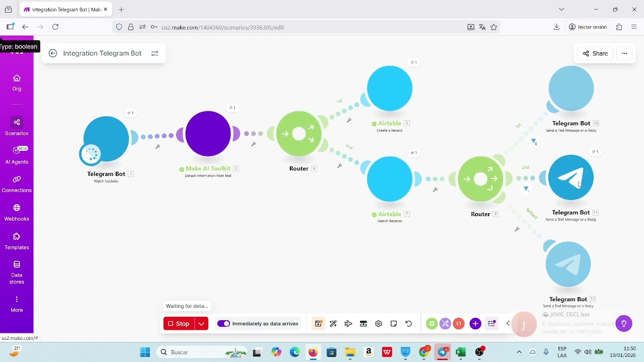This screenshot has width=644, height=362.
Task: Open the green flow control tools icon
Action: [x=432, y=324]
